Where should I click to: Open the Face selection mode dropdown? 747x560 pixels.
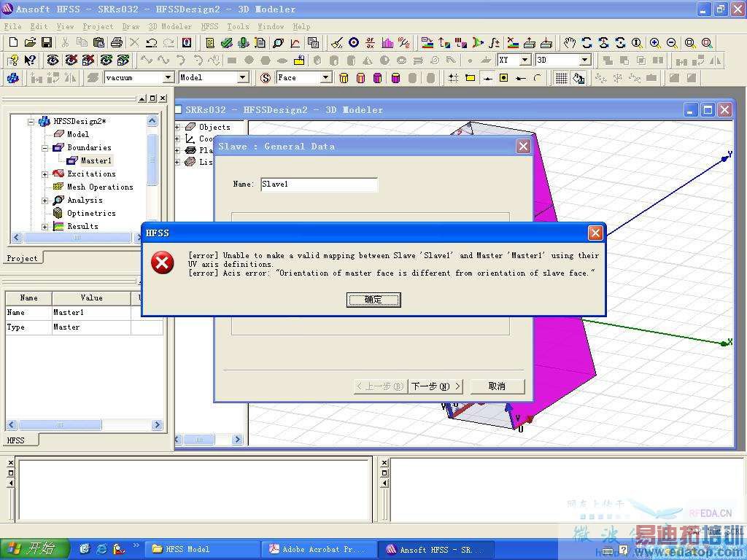pyautogui.click(x=326, y=77)
